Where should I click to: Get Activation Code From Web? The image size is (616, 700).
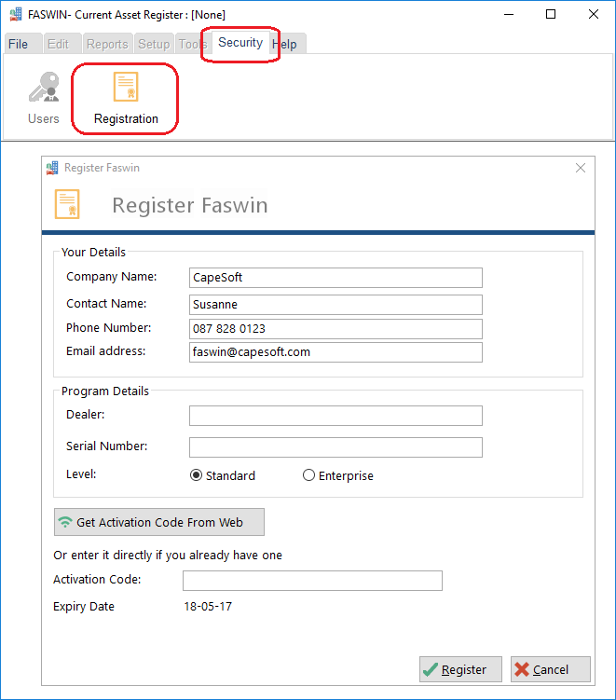coord(159,522)
